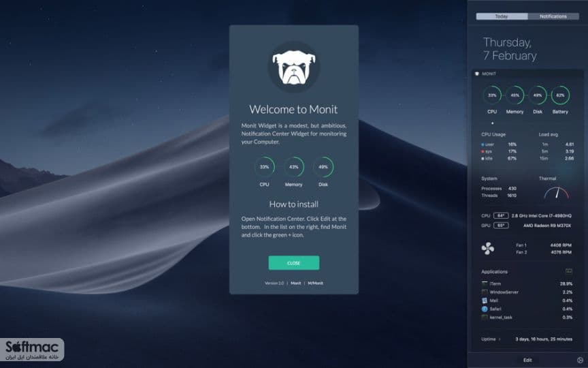Click the idle 67% value
588x368 pixels.
[x=512, y=159]
